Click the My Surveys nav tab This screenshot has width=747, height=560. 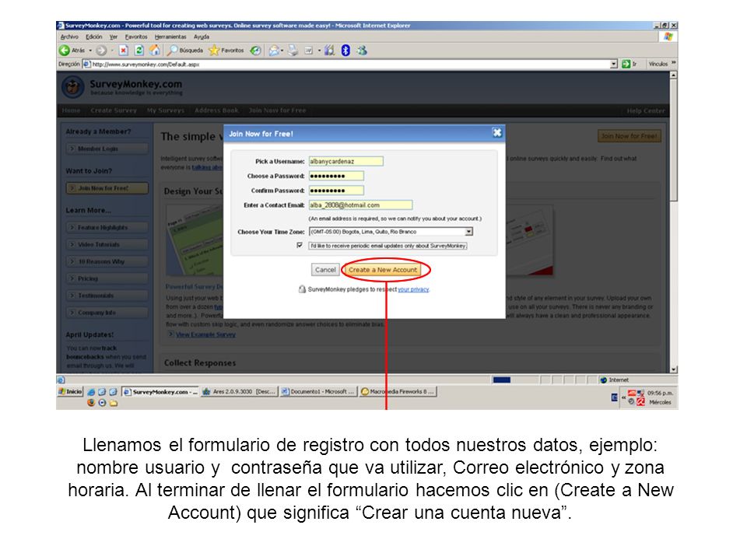[x=165, y=110]
